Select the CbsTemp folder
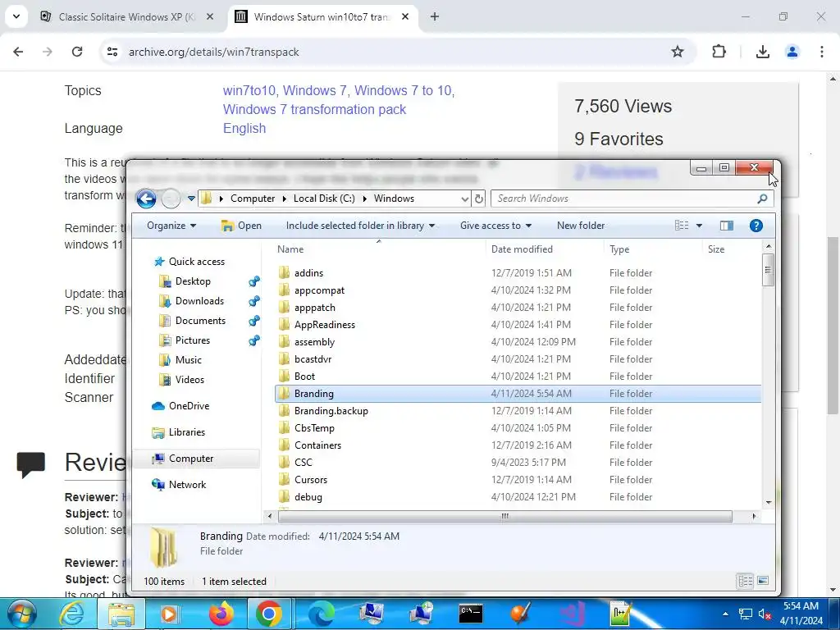 coord(518,428)
